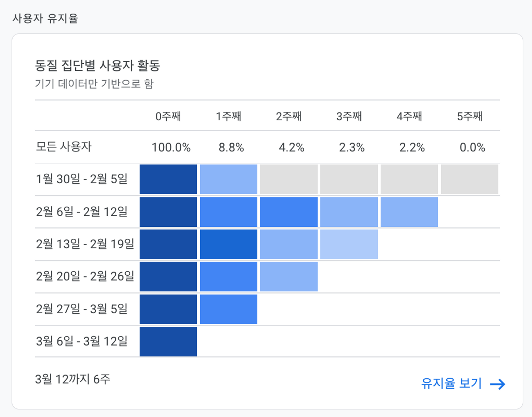Click the dark blue cell for 3월 6일 - 3월 12일

(168, 341)
